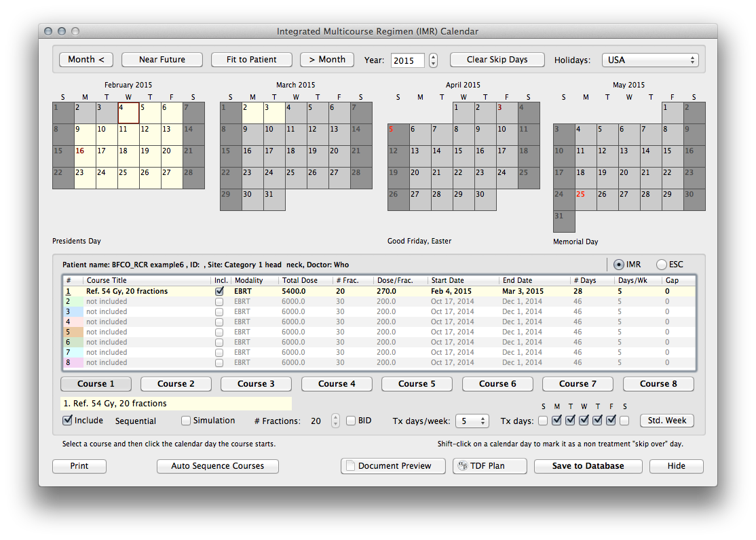Image resolution: width=756 pixels, height=540 pixels.
Task: Click the Clear Skip Days button
Action: [497, 60]
